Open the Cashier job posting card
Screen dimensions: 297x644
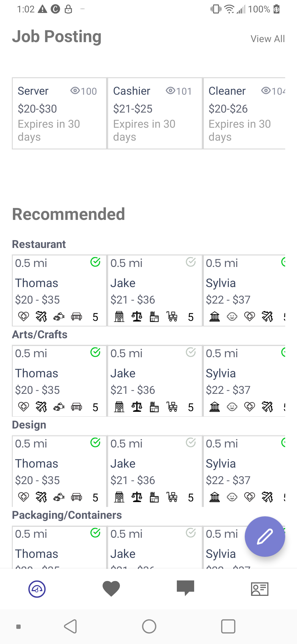[155, 113]
